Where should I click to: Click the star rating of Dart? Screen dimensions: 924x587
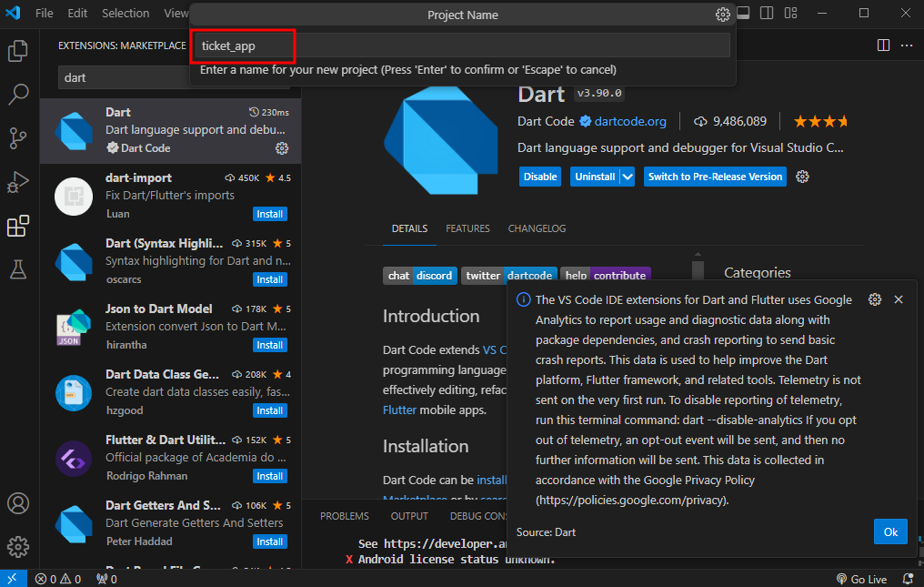point(821,122)
